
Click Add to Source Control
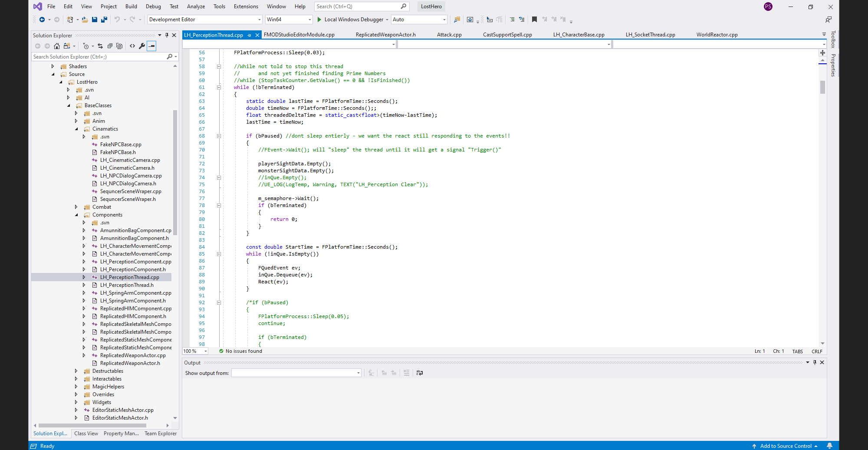[786, 446]
